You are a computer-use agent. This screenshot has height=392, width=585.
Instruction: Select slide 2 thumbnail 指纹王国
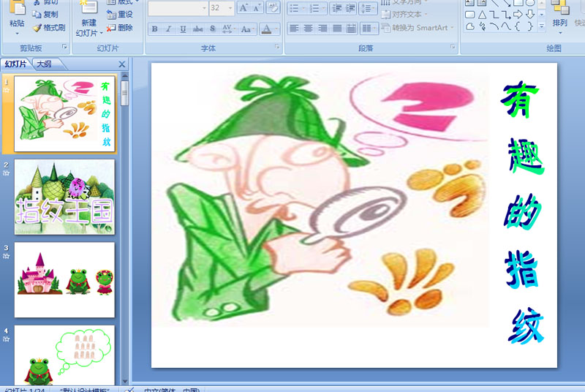[x=64, y=197]
